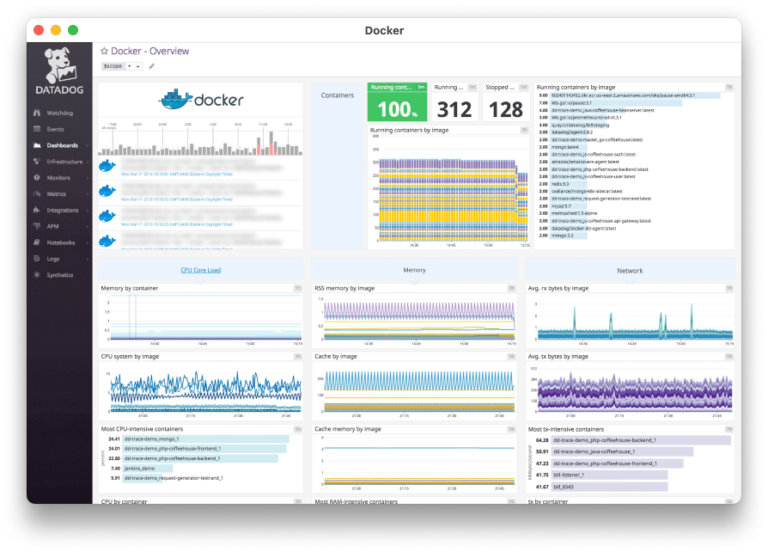The image size is (768, 552).
Task: Click the Events sidebar icon
Action: pos(37,129)
